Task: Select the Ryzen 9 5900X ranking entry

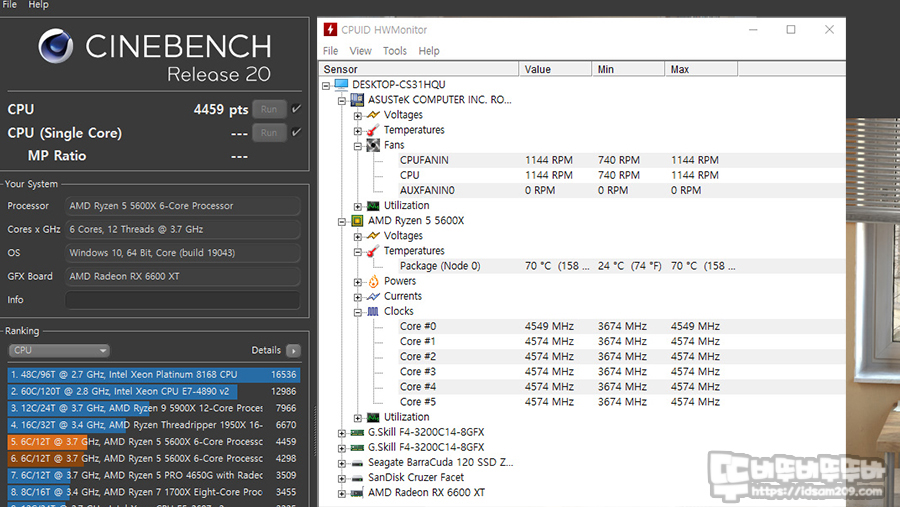Action: point(154,408)
